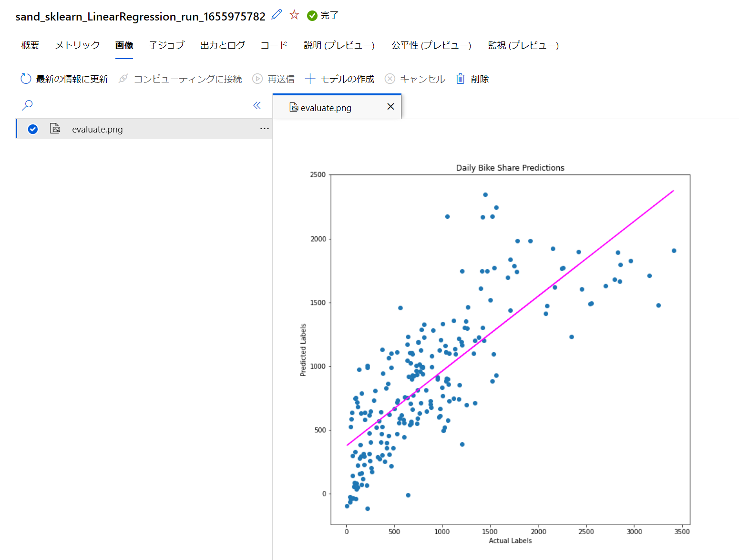Click the resubmit play icon
739x560 pixels.
click(257, 79)
